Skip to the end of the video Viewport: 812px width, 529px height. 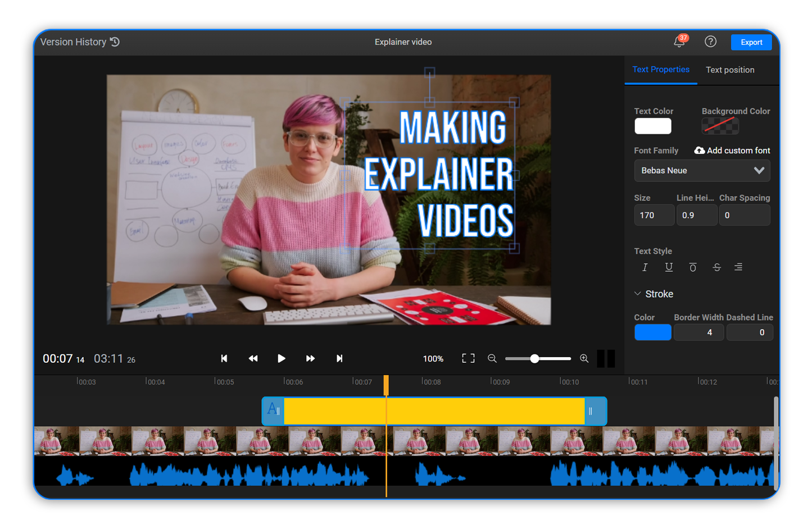(339, 358)
